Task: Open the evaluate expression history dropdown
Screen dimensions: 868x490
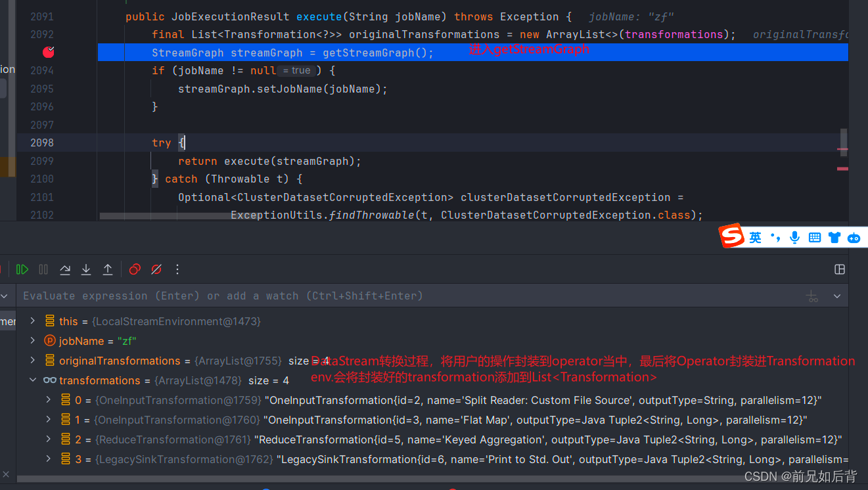Action: coord(837,296)
